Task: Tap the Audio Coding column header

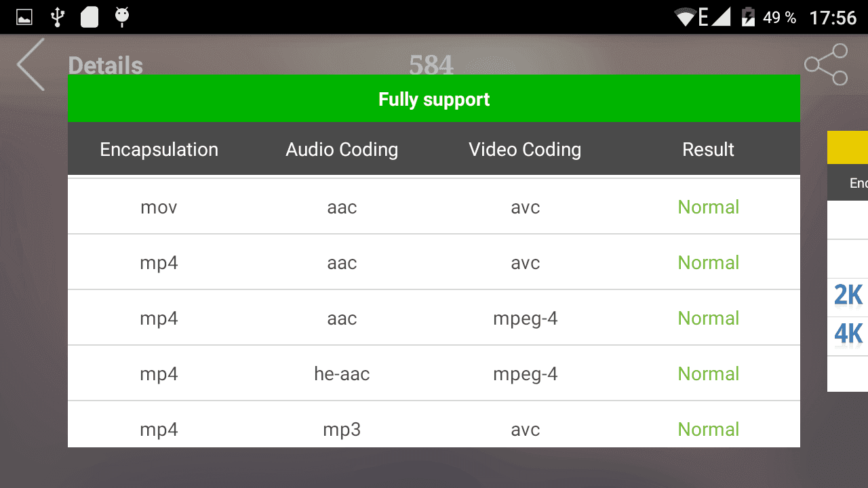Action: point(342,150)
